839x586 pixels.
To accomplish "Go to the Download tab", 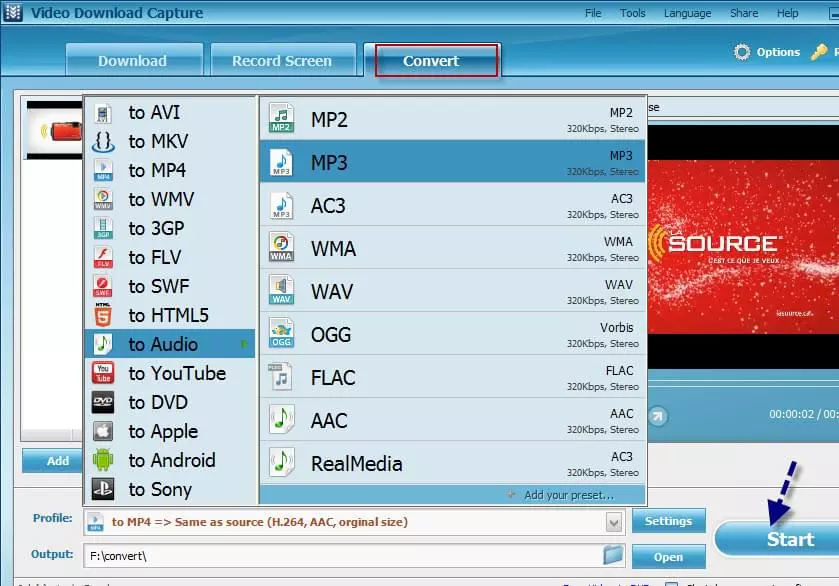I will 132,61.
